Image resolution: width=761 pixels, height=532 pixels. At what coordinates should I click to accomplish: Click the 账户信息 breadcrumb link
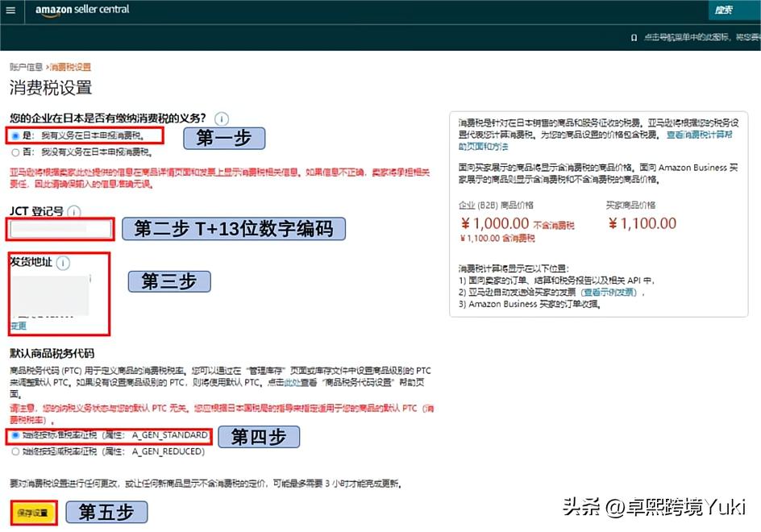coord(26,68)
